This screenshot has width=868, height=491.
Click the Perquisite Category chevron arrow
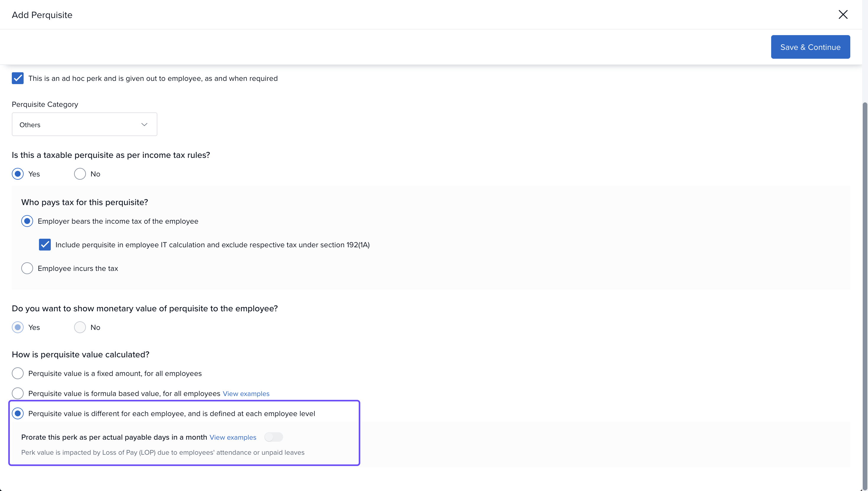pyautogui.click(x=144, y=125)
